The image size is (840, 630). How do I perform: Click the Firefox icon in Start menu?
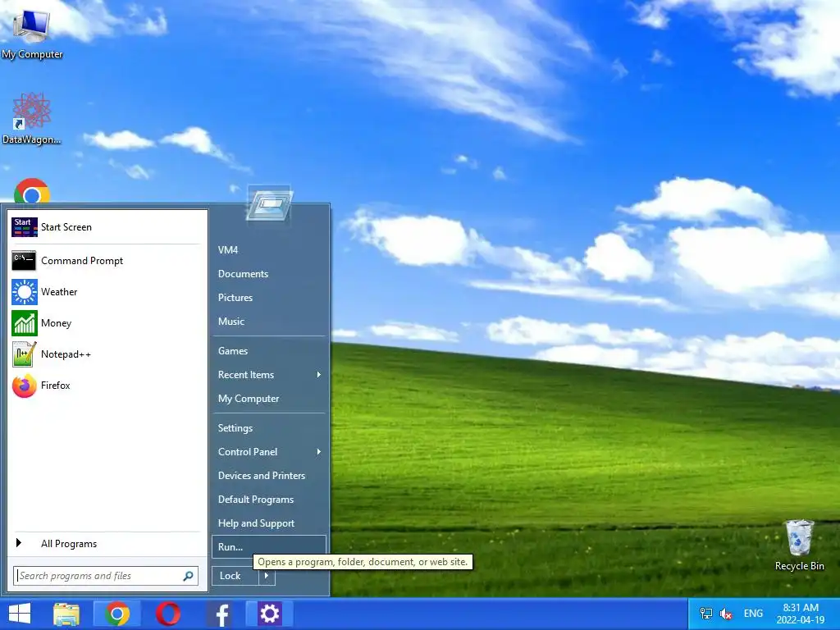click(x=24, y=386)
